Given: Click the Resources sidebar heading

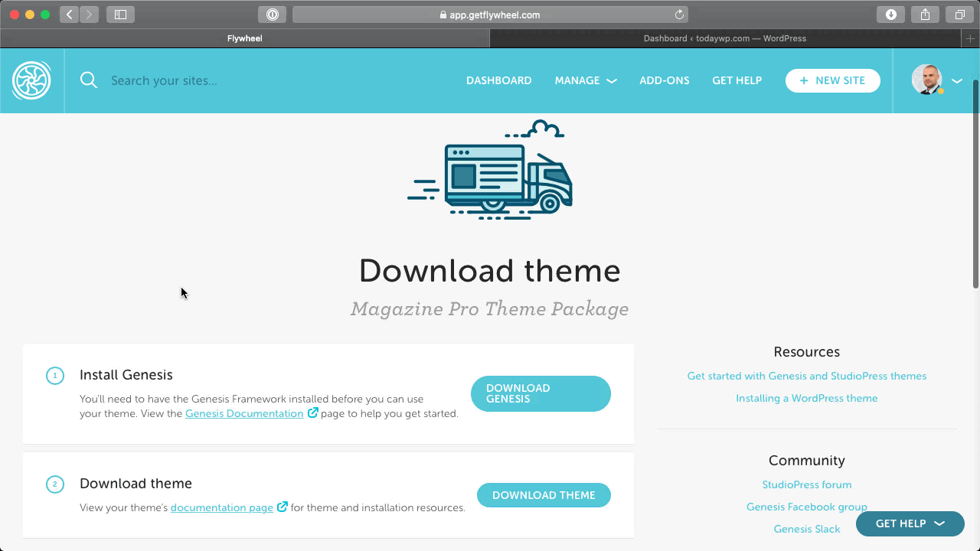Looking at the screenshot, I should click(807, 352).
